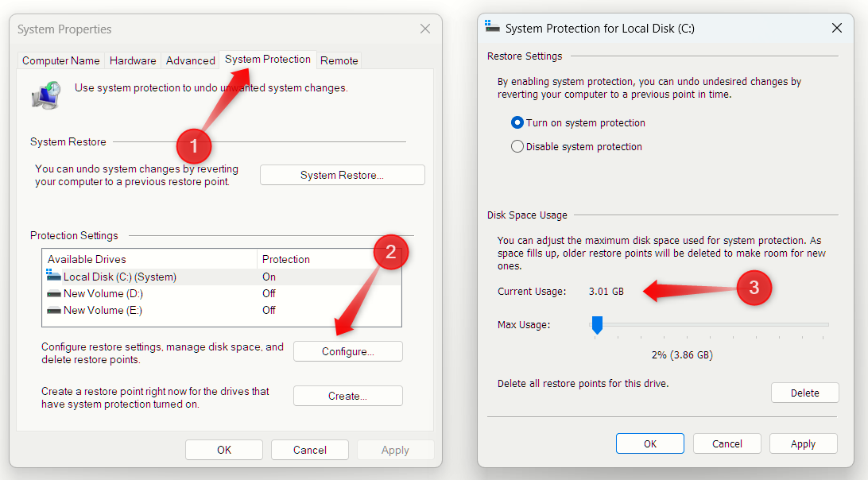Cancel the System Properties dialog
868x480 pixels.
[310, 450]
